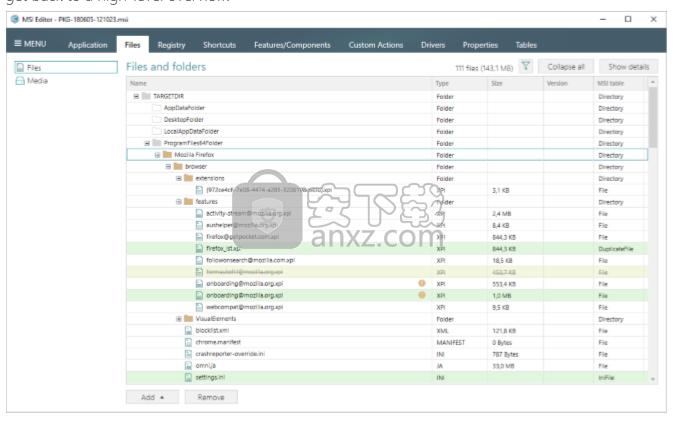Click file icon of chrome.manifest

[188, 342]
